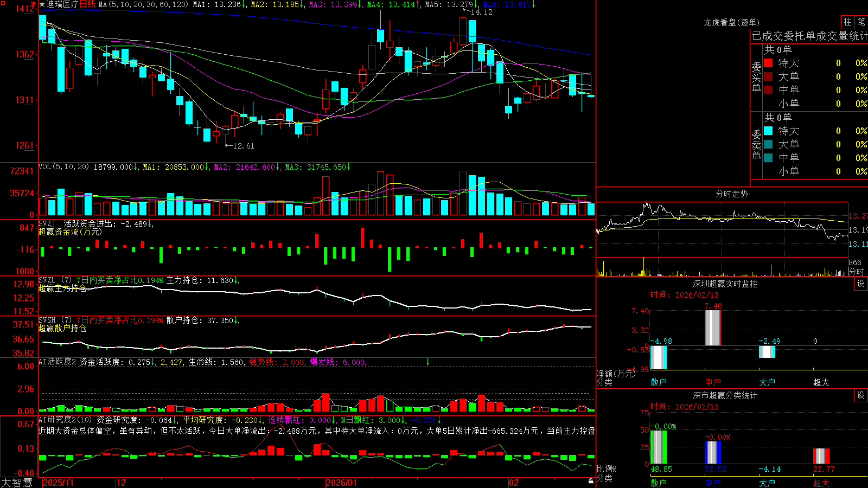Jump to the 02 month timeline marker
Image resolution: width=868 pixels, height=488 pixels.
click(x=514, y=483)
